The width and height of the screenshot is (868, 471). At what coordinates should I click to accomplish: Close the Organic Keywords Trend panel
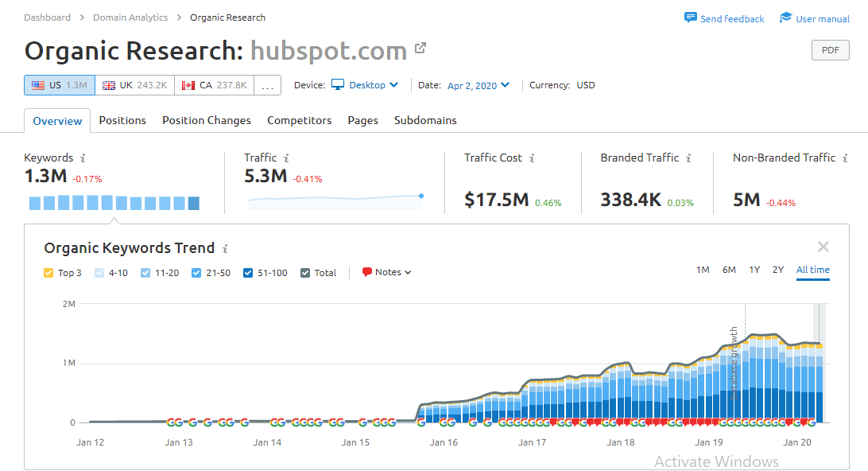click(823, 247)
